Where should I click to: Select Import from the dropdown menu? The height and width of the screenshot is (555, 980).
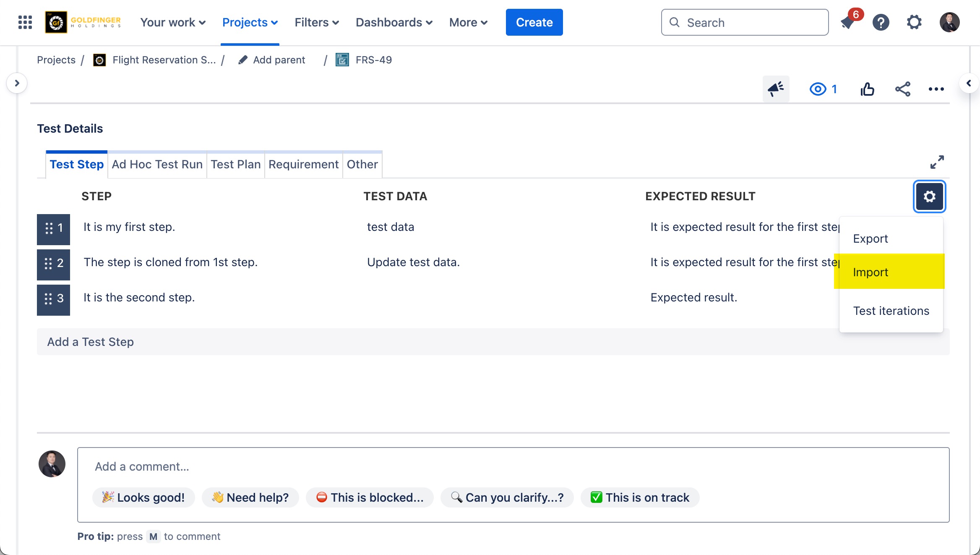[871, 272]
